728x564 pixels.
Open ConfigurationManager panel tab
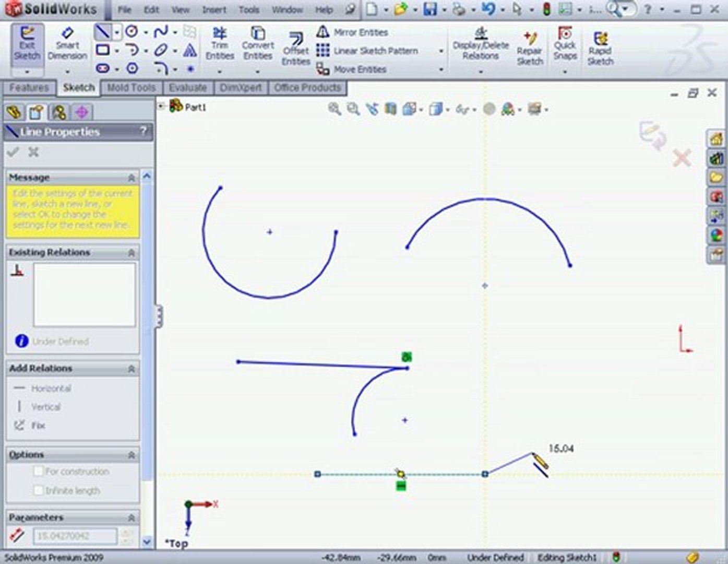[59, 112]
